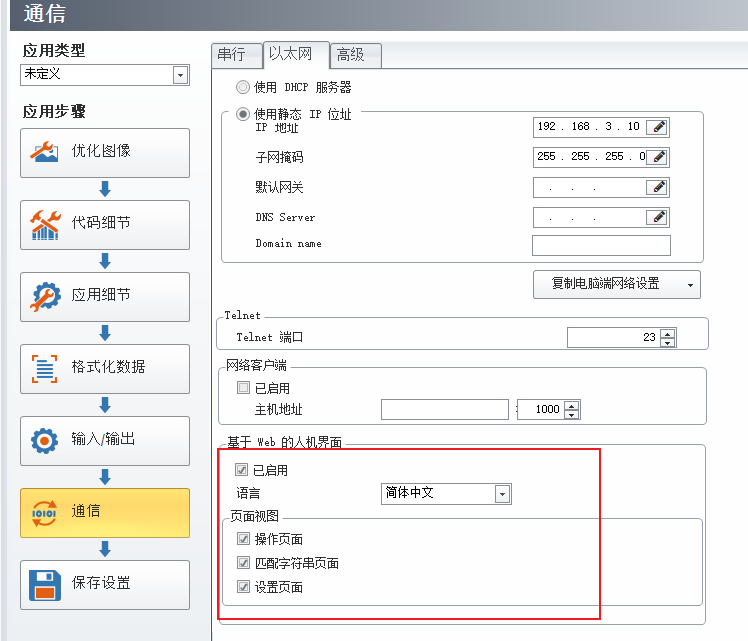Switch to the 高级 tab
The width and height of the screenshot is (748, 641).
click(350, 55)
